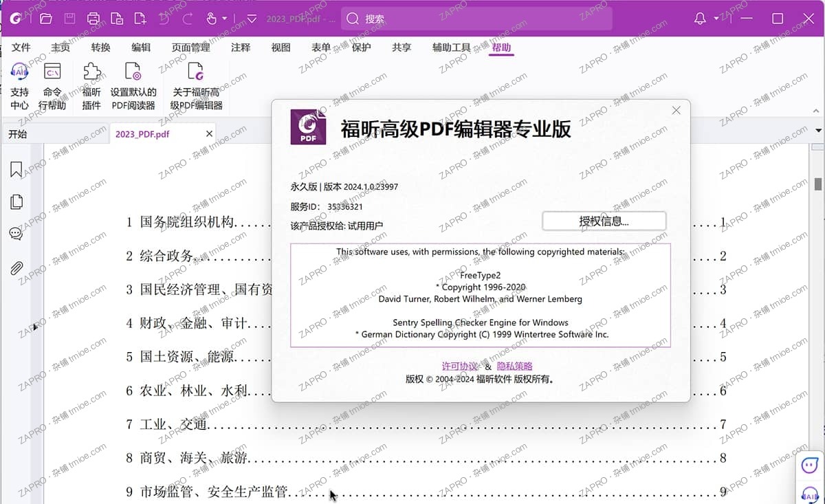This screenshot has height=504, width=825.
Task: Switch to the 转换 ribbon tab
Action: click(100, 47)
